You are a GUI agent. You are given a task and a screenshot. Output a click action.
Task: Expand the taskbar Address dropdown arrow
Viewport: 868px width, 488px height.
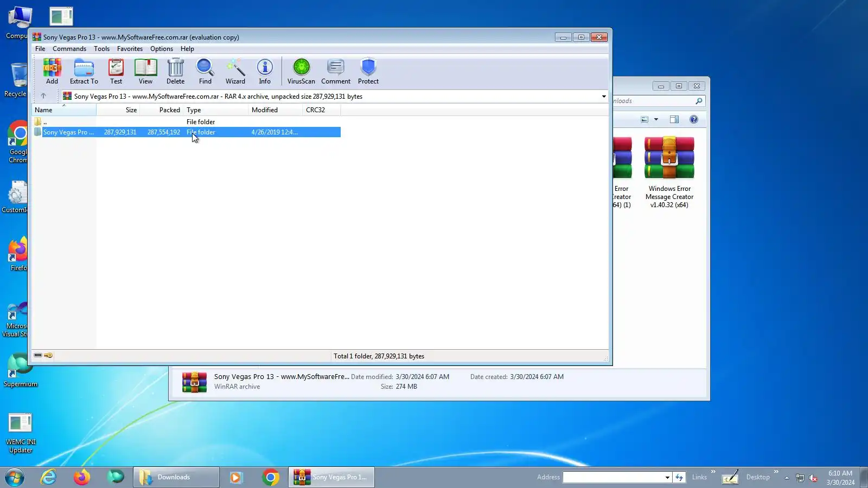[x=667, y=477]
